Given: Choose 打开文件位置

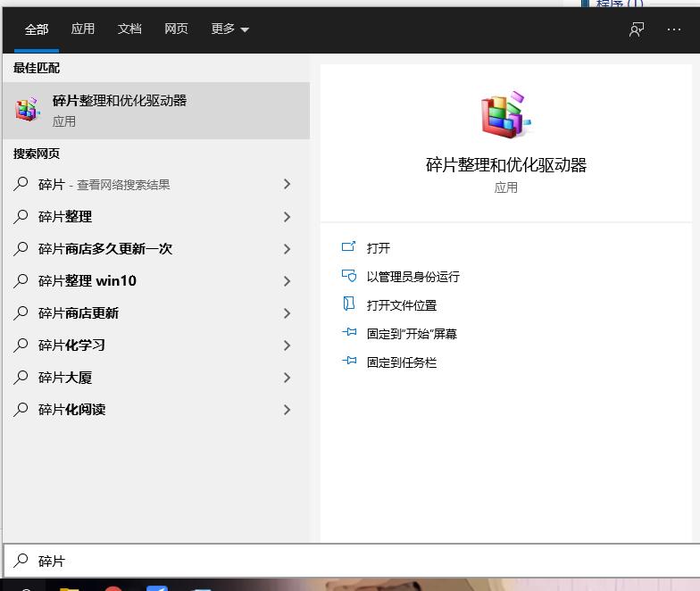Looking at the screenshot, I should [x=402, y=305].
